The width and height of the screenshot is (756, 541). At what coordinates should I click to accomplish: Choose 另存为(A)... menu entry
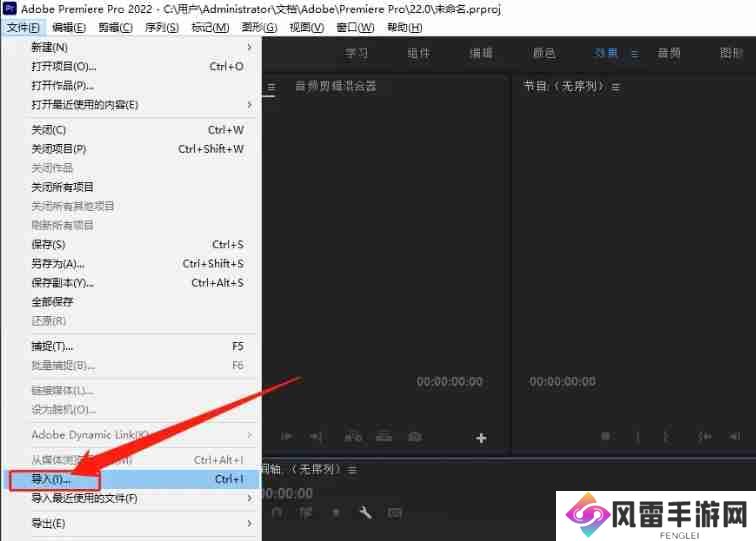tap(132, 264)
